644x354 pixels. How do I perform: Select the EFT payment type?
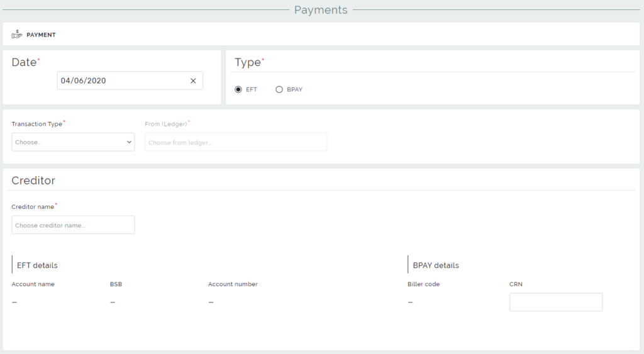[x=238, y=89]
